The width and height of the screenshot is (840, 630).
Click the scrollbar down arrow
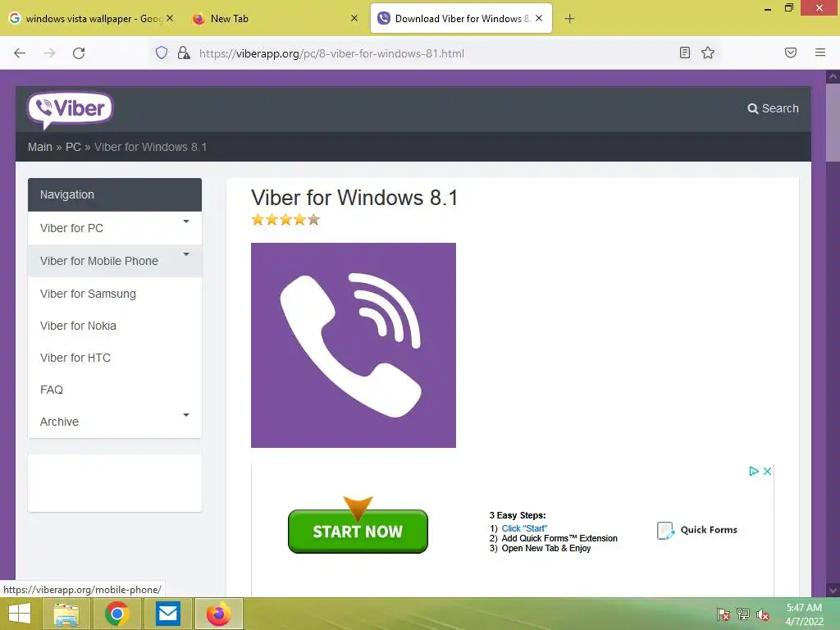(833, 591)
